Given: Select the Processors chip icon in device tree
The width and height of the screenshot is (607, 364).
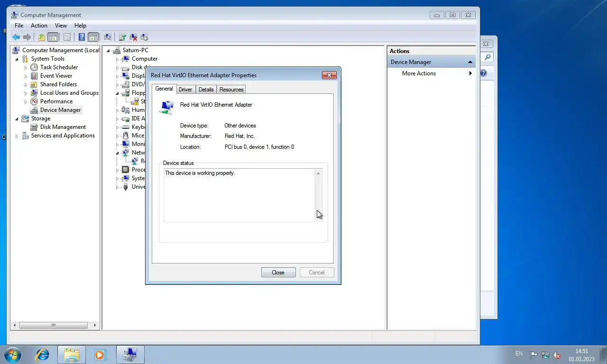Looking at the screenshot, I should click(125, 170).
